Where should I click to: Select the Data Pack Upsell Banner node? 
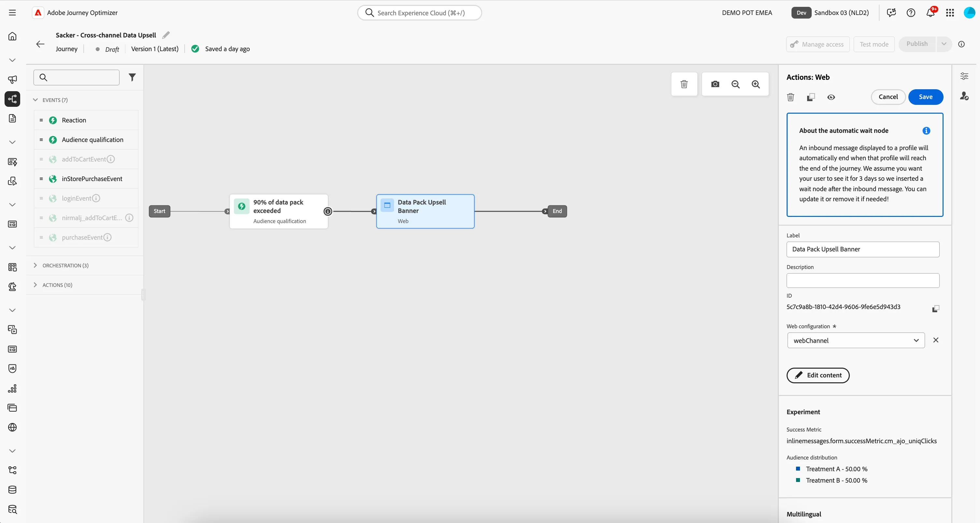click(x=425, y=211)
